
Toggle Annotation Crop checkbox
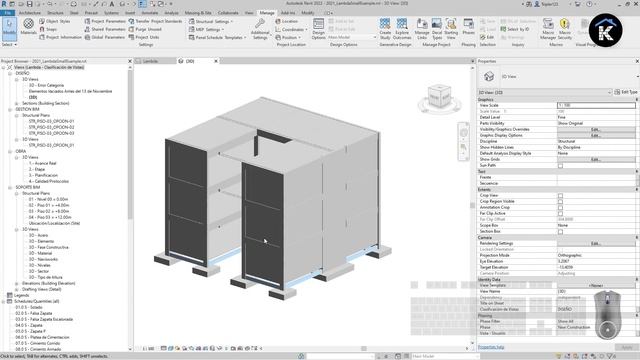(560, 207)
